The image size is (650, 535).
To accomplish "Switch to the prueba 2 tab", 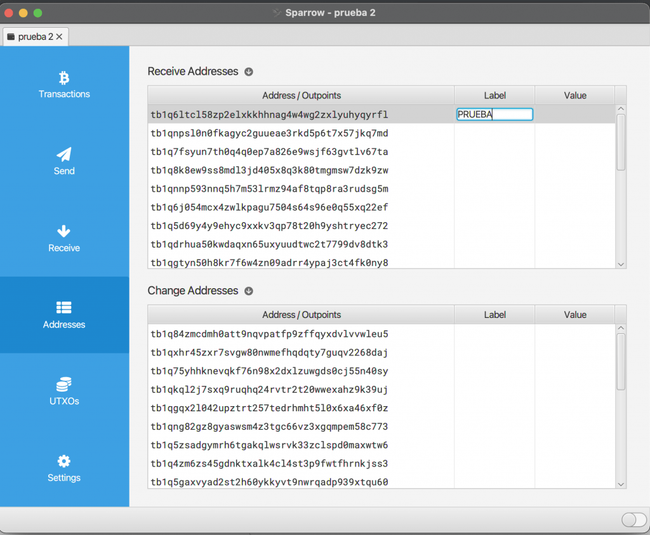I will coord(30,36).
